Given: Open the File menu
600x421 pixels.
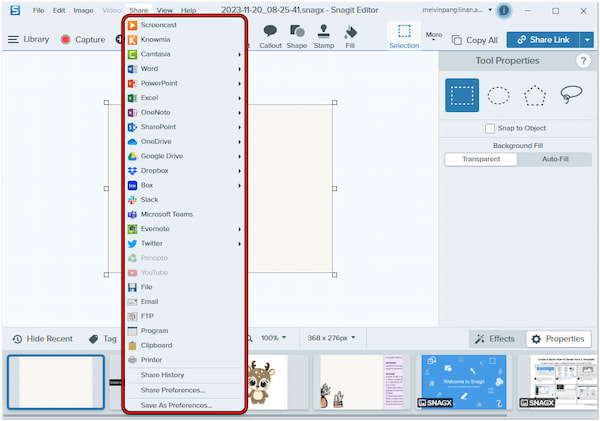Looking at the screenshot, I should click(38, 10).
